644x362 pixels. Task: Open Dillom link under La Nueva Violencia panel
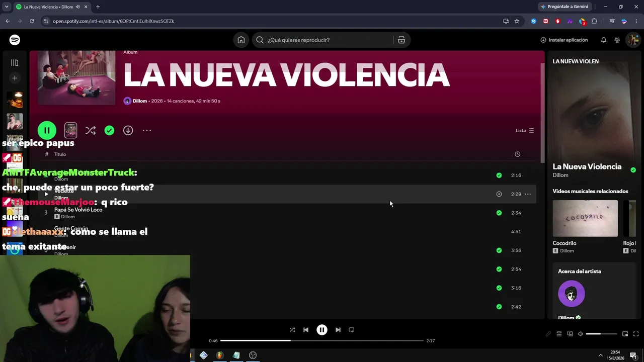point(560,175)
